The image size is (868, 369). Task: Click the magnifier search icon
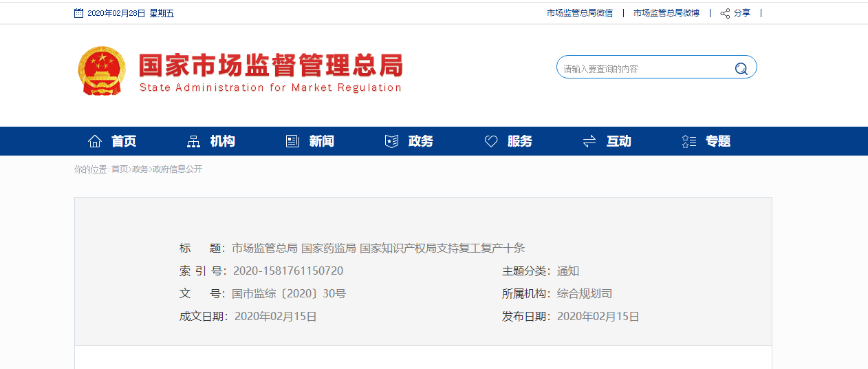(741, 68)
